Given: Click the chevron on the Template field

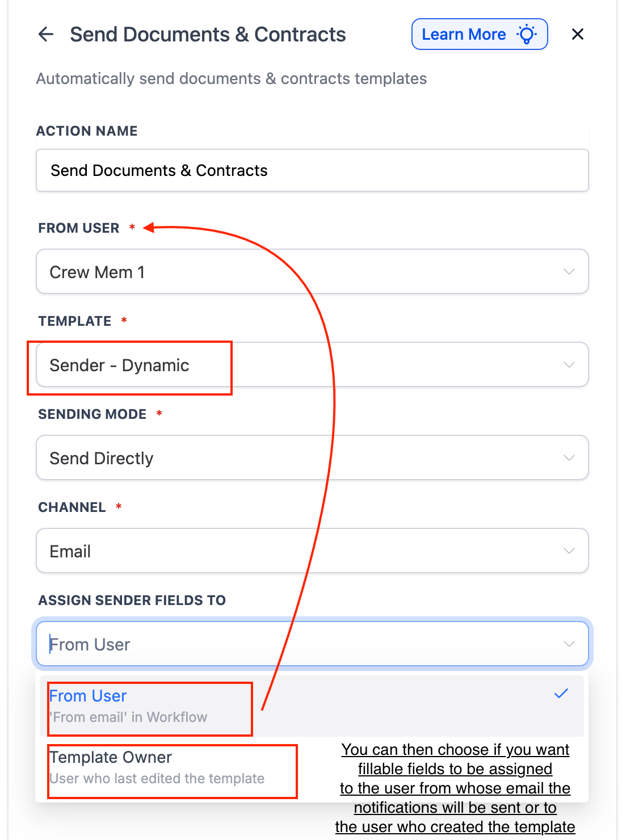Looking at the screenshot, I should coord(569,365).
